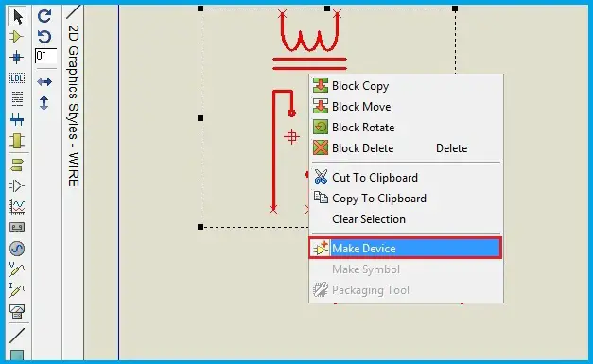The image size is (593, 364).
Task: Toggle the vertical Y-Mirror button
Action: coord(44,103)
